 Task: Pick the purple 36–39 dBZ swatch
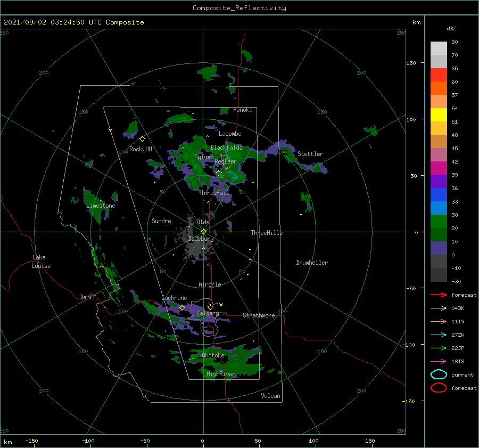pos(439,182)
